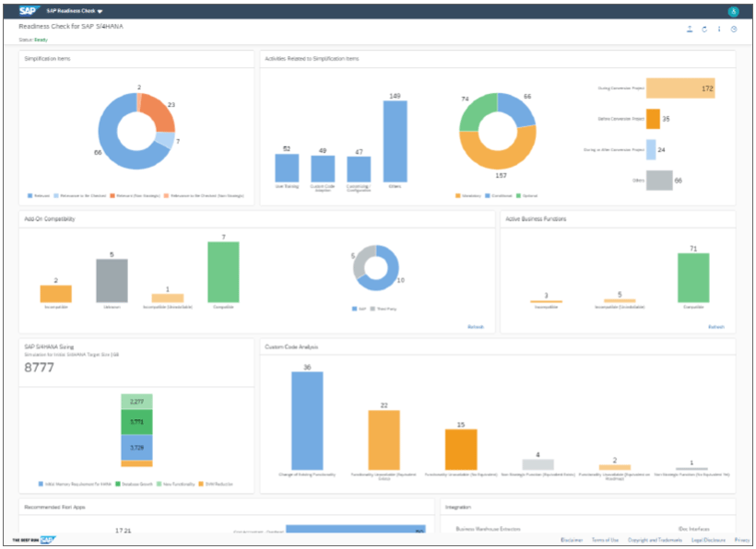Select the gray Custom Code bar labeled 4
Viewport: 756px width, 549px height.
[538, 465]
